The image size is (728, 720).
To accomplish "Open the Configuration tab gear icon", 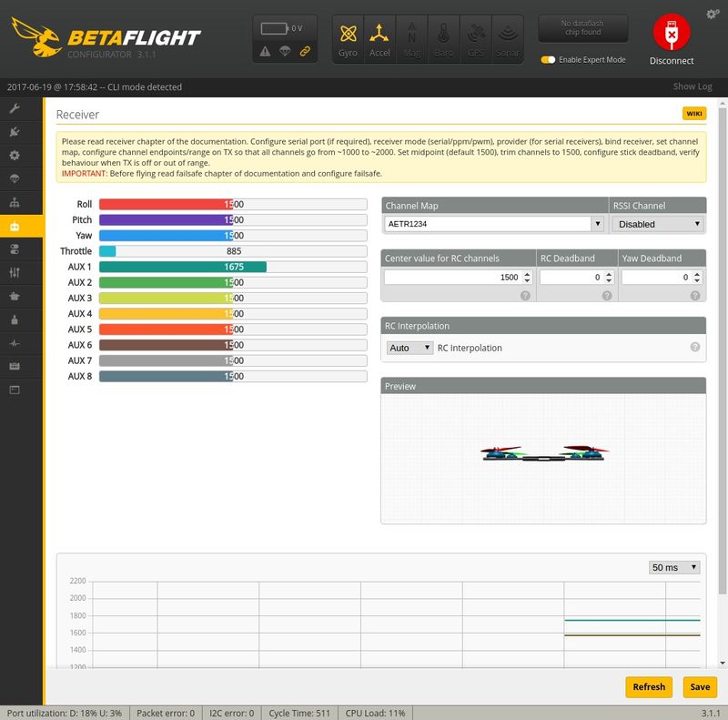I will click(x=15, y=155).
